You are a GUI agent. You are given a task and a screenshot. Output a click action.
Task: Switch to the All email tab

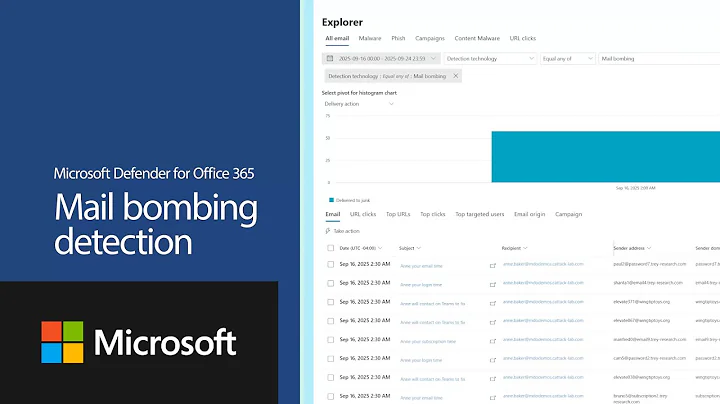coord(337,38)
